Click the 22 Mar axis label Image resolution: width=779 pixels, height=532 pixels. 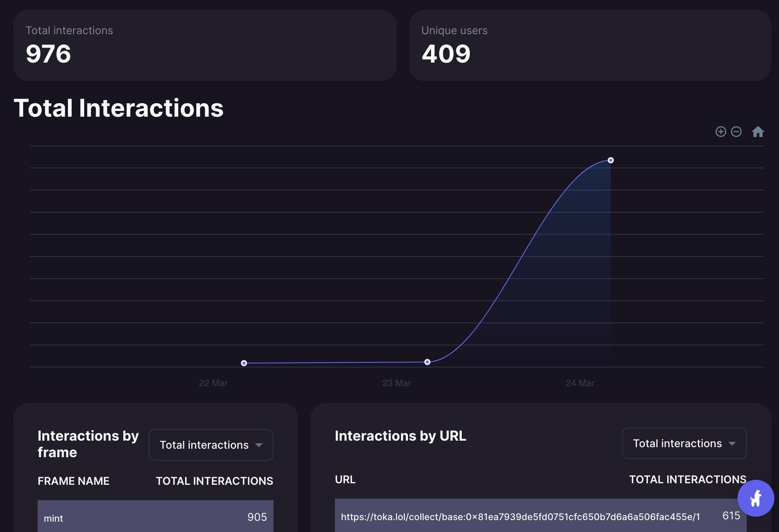point(213,383)
